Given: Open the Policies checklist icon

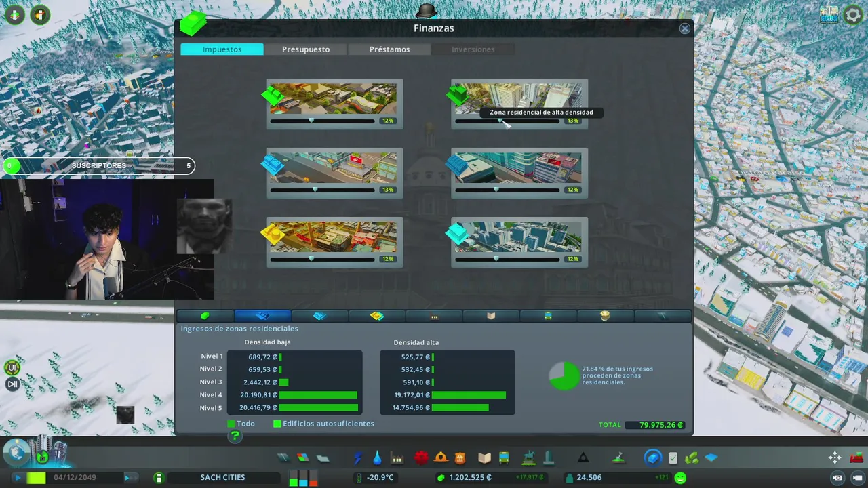Looking at the screenshot, I should (673, 458).
